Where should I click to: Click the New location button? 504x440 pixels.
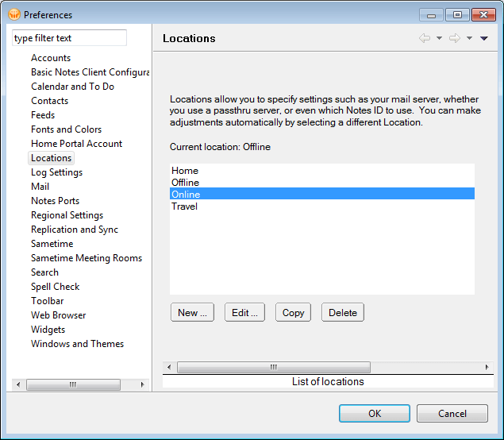[x=192, y=312]
